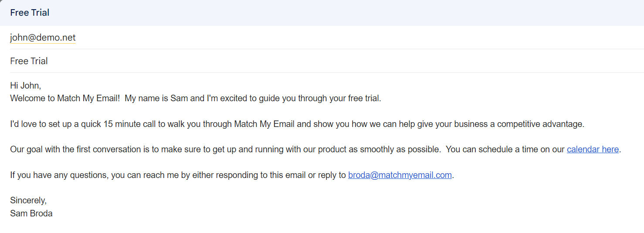Click the "calendar here" hyperlink
This screenshot has width=644, height=233.
[593, 150]
